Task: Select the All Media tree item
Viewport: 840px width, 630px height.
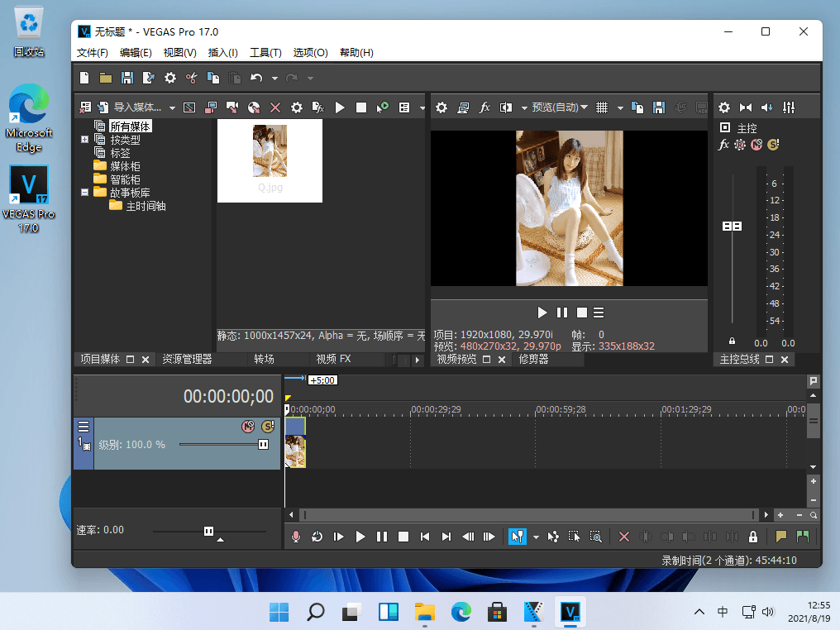Action: coord(130,126)
